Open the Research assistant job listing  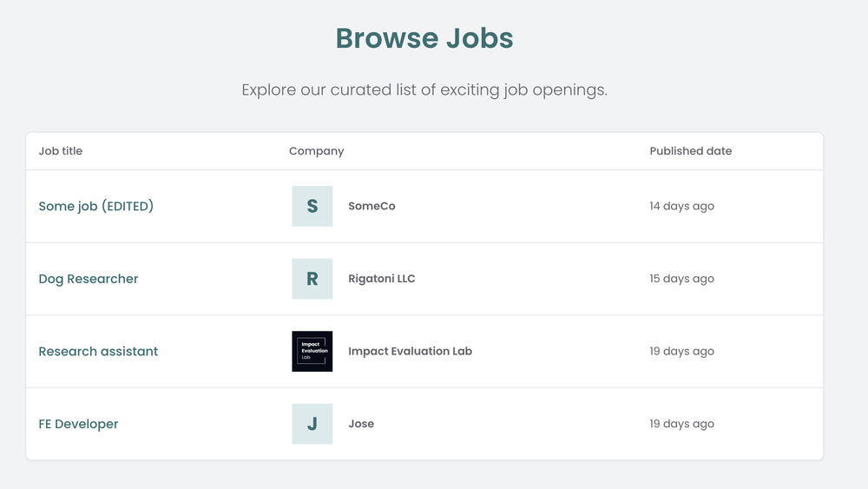point(98,351)
